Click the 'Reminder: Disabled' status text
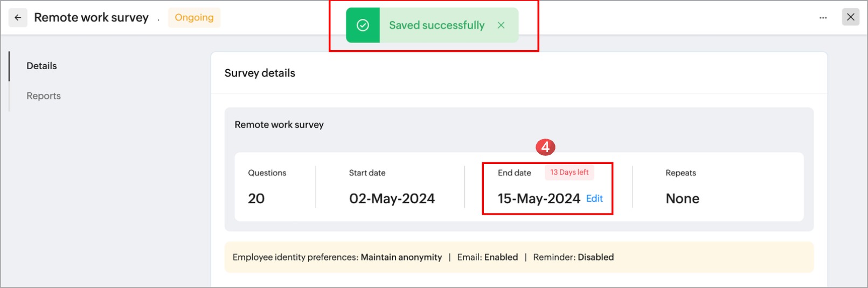The height and width of the screenshot is (288, 868). point(573,257)
